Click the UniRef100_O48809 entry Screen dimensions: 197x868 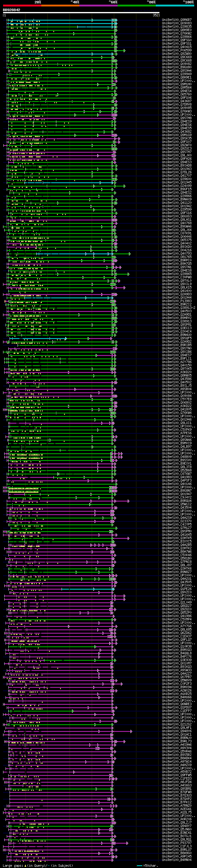point(177,457)
